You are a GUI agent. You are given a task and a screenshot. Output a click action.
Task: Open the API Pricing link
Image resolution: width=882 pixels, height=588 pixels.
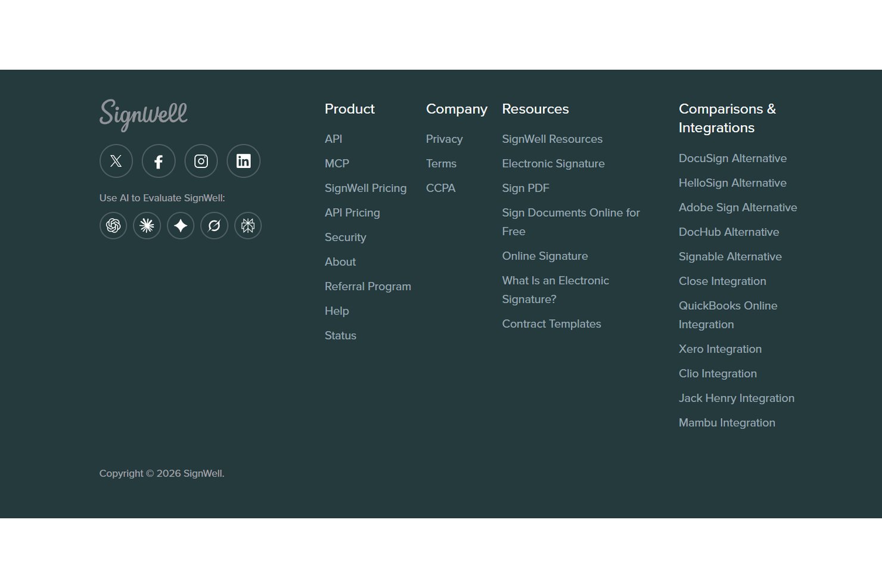pyautogui.click(x=352, y=213)
